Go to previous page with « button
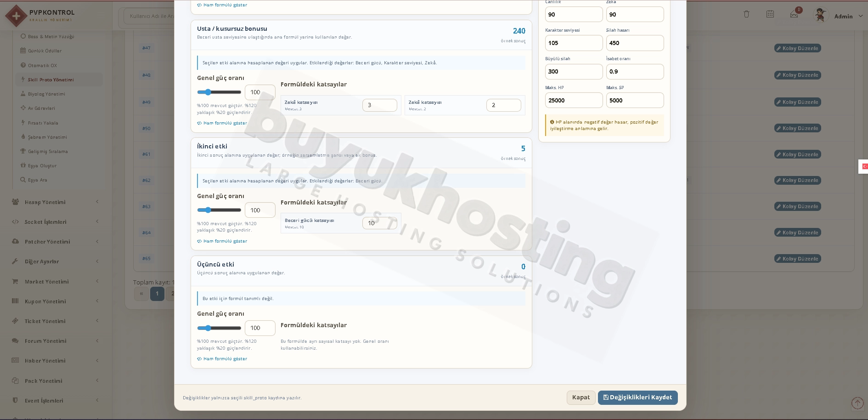868x420 pixels. 141,294
